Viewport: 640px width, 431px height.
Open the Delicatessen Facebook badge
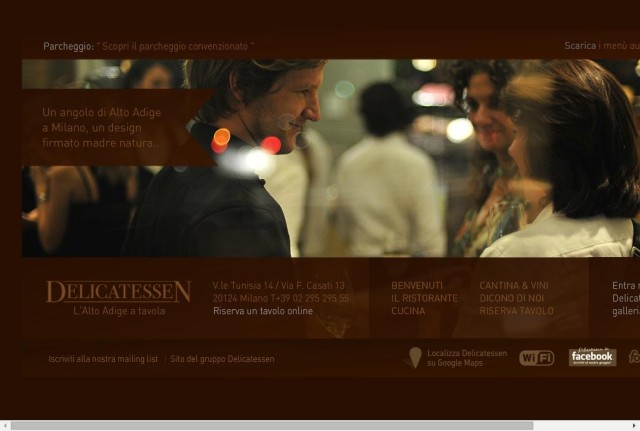(592, 357)
